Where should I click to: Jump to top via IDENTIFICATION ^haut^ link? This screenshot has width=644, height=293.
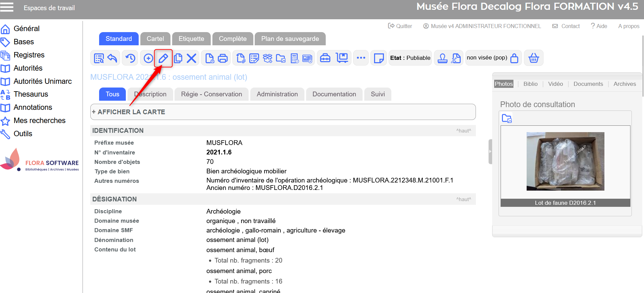[463, 131]
